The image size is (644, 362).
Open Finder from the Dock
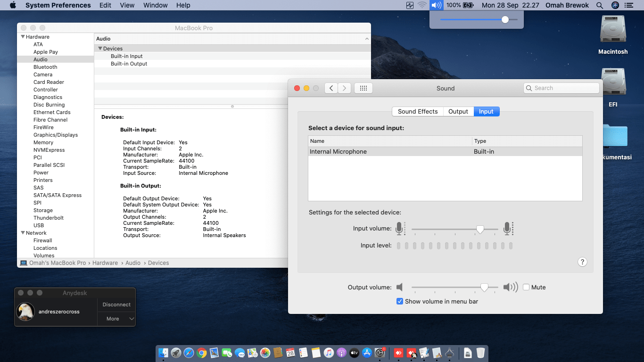point(164,353)
